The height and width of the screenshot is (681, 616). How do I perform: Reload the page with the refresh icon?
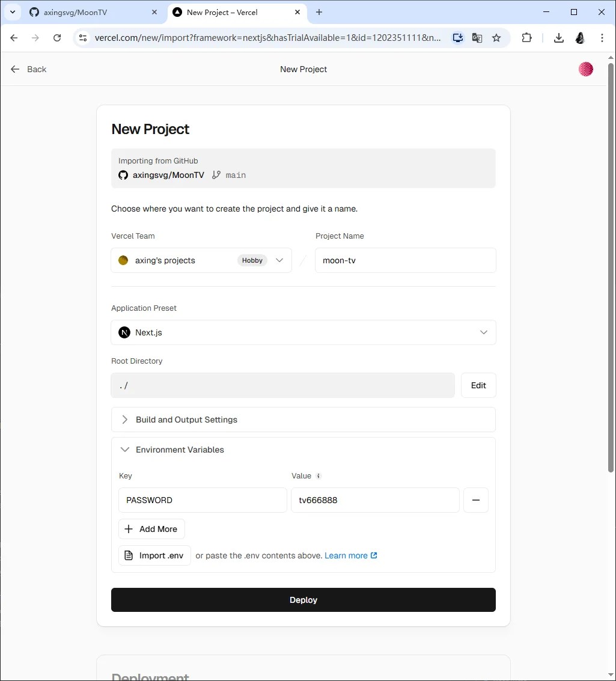(57, 38)
